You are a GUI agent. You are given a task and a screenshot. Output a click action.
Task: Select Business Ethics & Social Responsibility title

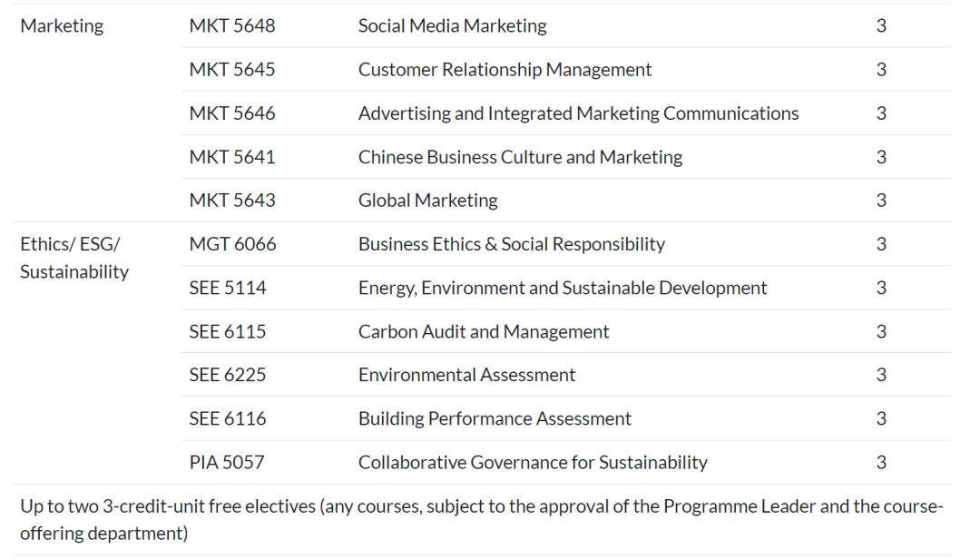coord(511,244)
